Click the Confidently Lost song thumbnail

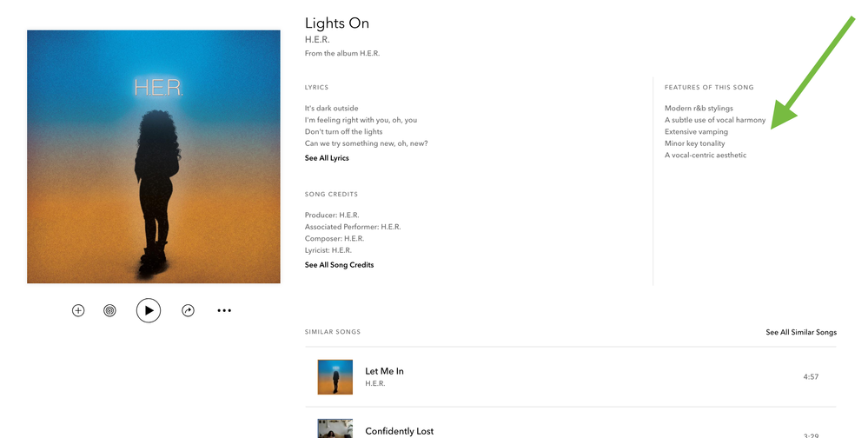point(335,428)
